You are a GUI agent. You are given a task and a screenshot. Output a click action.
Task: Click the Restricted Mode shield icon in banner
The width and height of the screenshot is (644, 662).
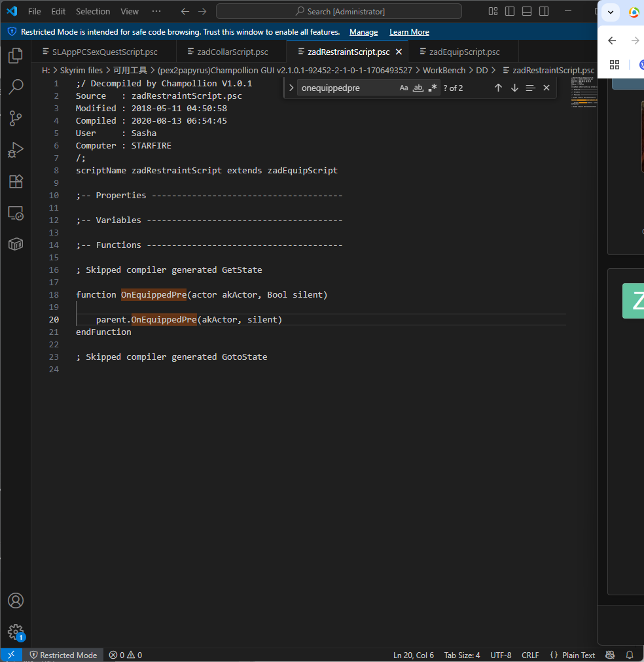[x=12, y=31]
